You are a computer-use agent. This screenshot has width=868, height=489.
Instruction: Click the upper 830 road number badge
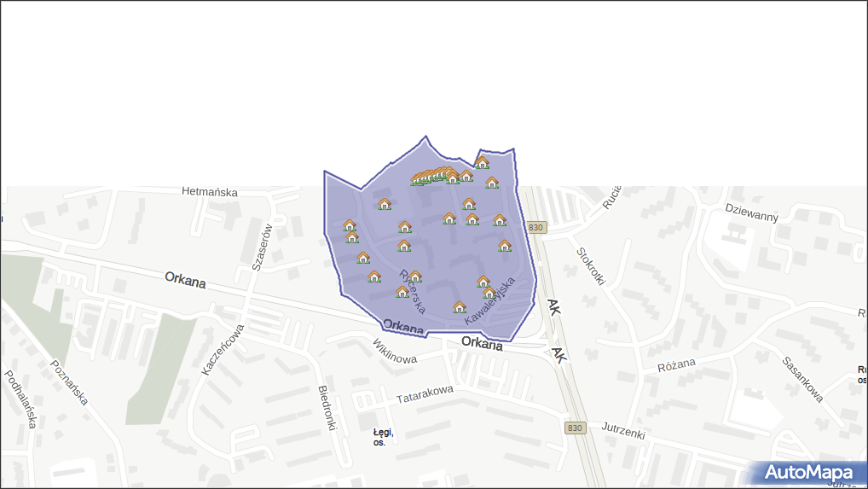[535, 227]
